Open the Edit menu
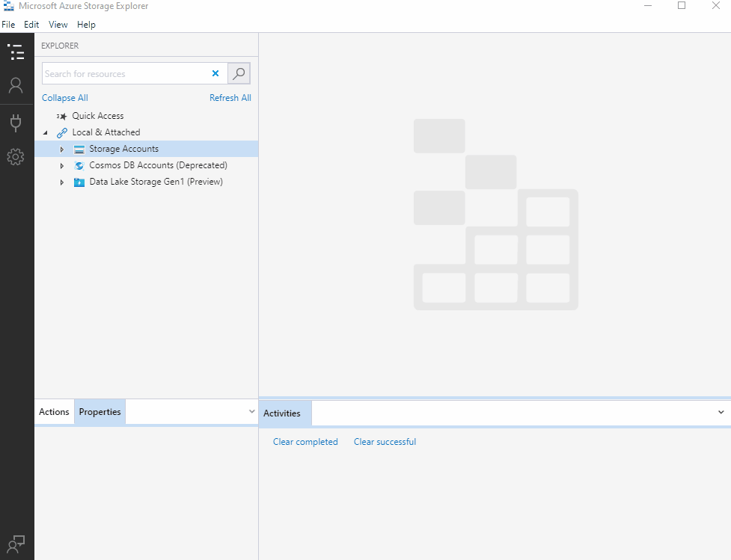731x560 pixels. [x=31, y=25]
